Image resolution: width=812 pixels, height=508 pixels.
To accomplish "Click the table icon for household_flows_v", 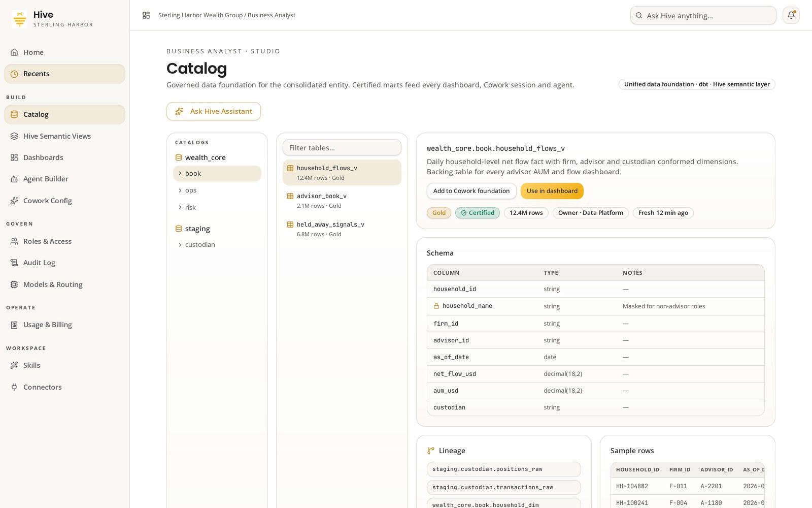I will click(290, 168).
